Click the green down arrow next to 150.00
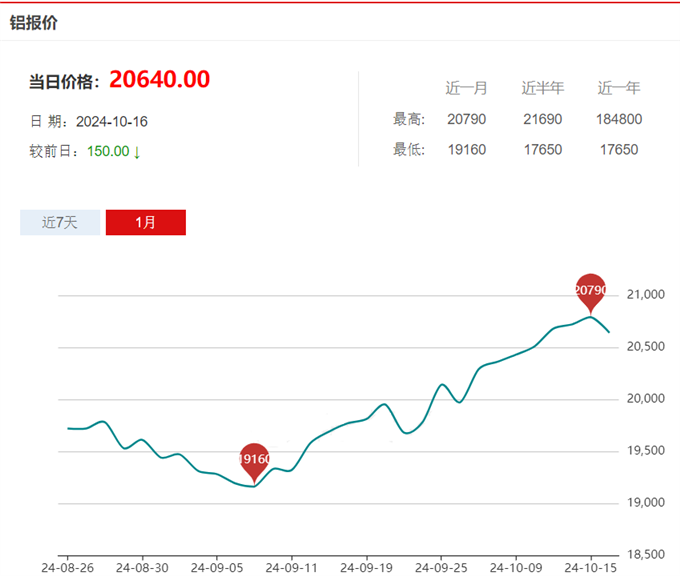 [137, 152]
